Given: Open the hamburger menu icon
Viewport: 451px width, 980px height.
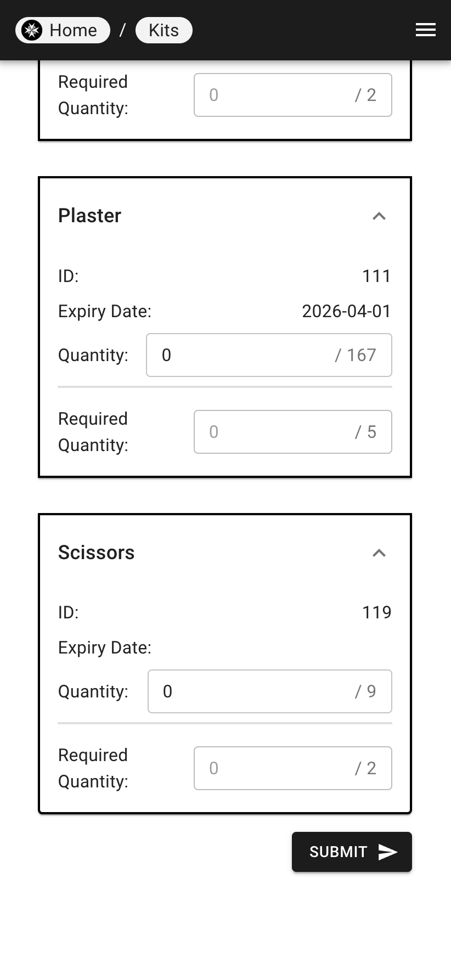Looking at the screenshot, I should point(426,30).
